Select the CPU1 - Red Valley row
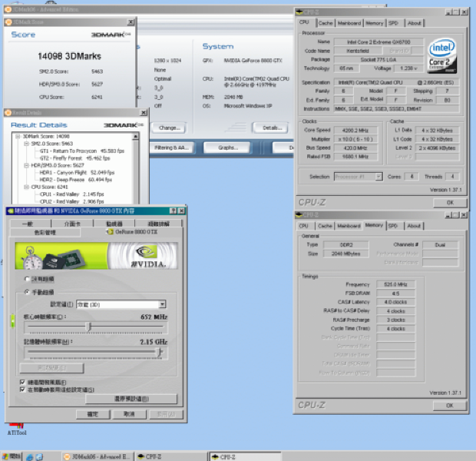 click(x=72, y=194)
